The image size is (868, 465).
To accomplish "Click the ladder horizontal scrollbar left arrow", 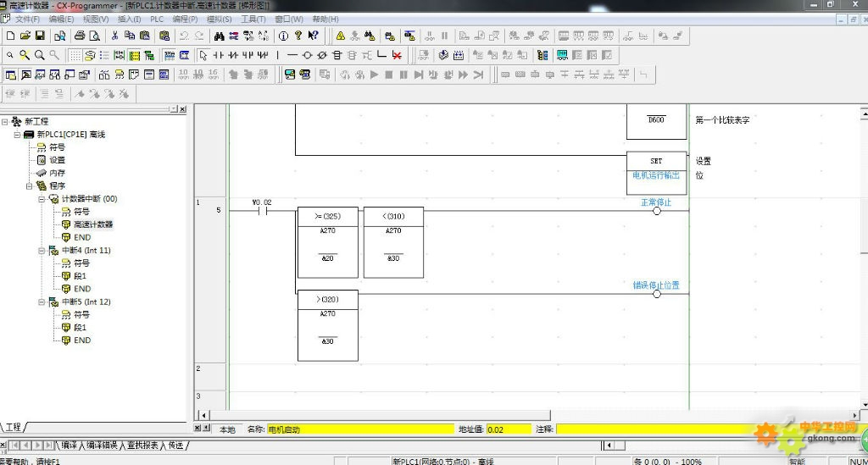I will tap(203, 415).
